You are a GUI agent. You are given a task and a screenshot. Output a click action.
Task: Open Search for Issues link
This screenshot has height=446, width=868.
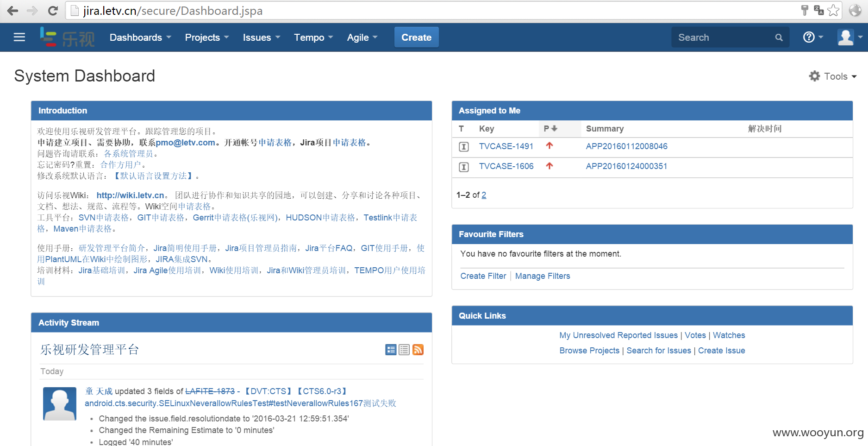[659, 351]
